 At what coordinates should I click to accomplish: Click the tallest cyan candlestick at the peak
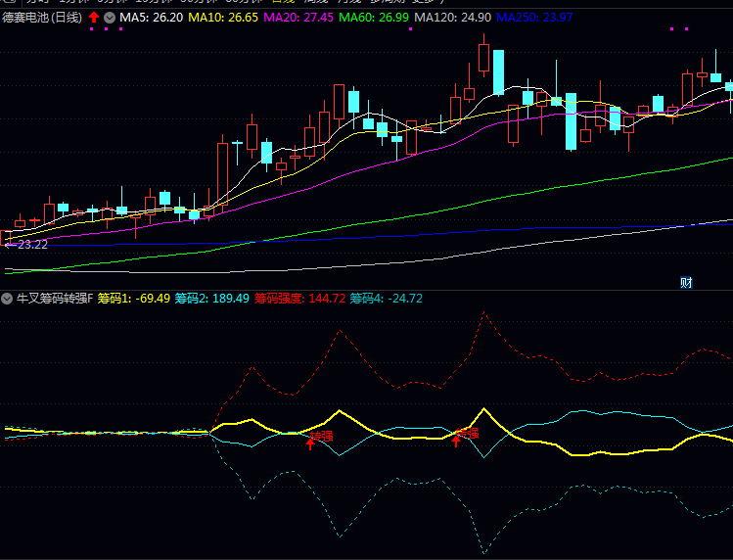pos(498,70)
